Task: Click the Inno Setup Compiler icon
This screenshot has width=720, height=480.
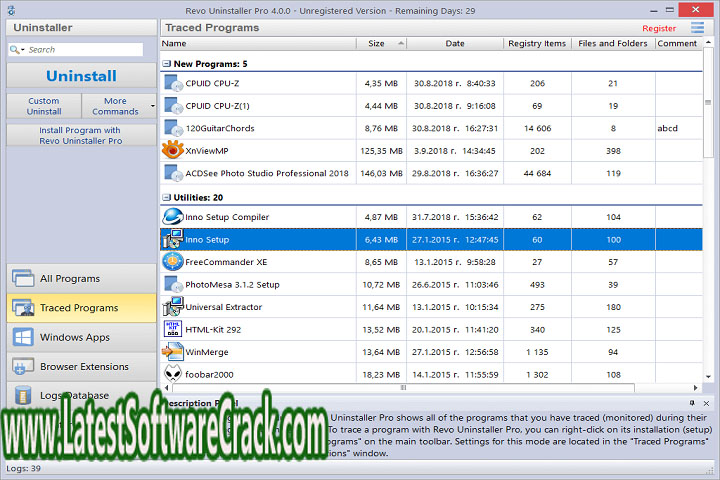Action: [173, 217]
